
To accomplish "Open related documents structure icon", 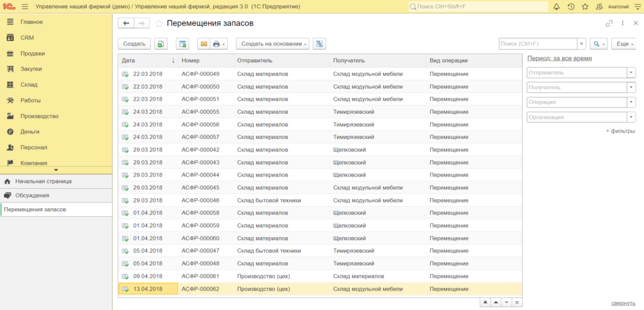I will (319, 44).
